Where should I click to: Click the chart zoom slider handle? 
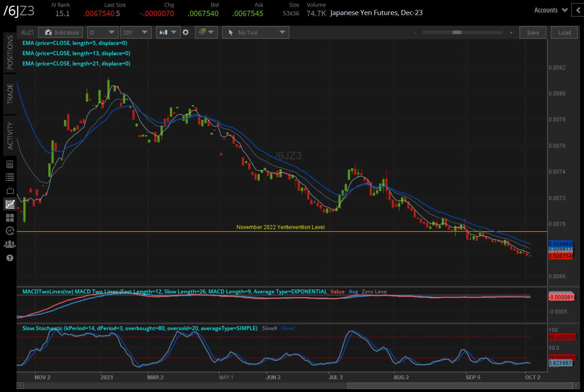point(457,33)
